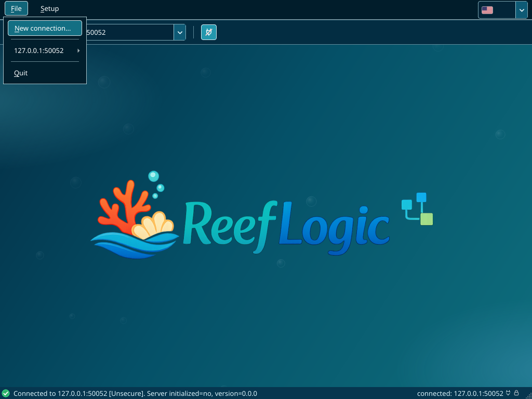Choose New connection... from File menu

point(45,28)
